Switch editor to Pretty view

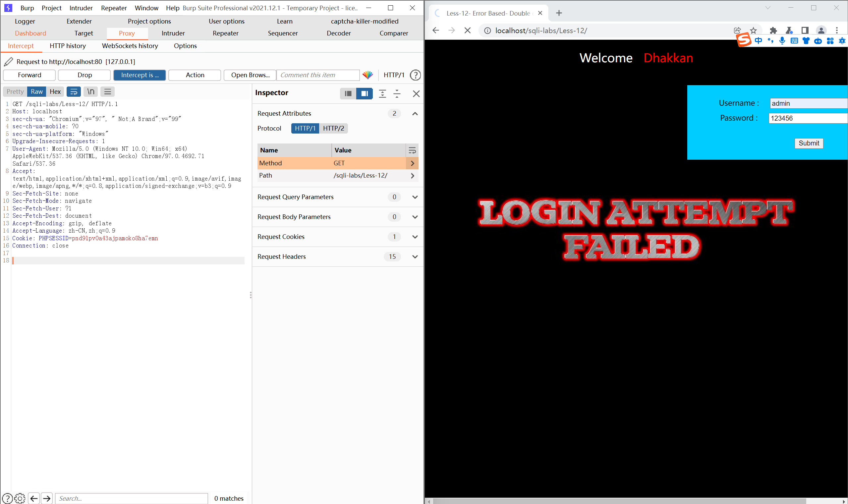pos(15,92)
